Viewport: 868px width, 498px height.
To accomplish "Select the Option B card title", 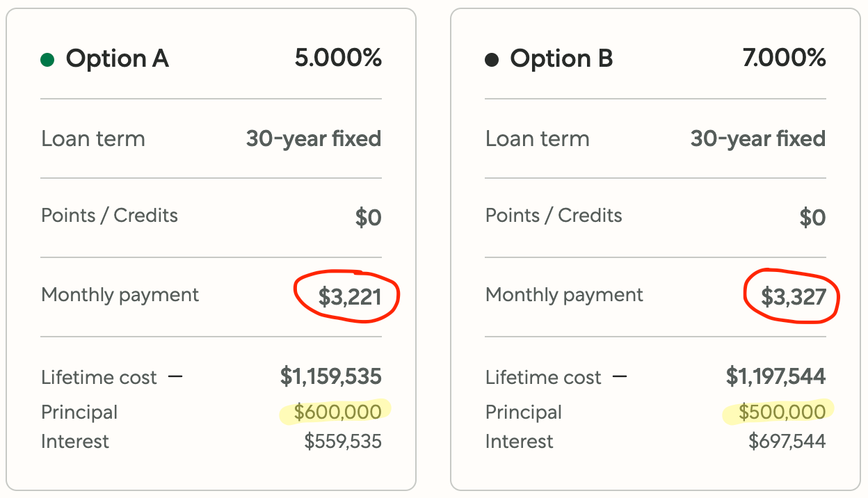I will coord(561,59).
